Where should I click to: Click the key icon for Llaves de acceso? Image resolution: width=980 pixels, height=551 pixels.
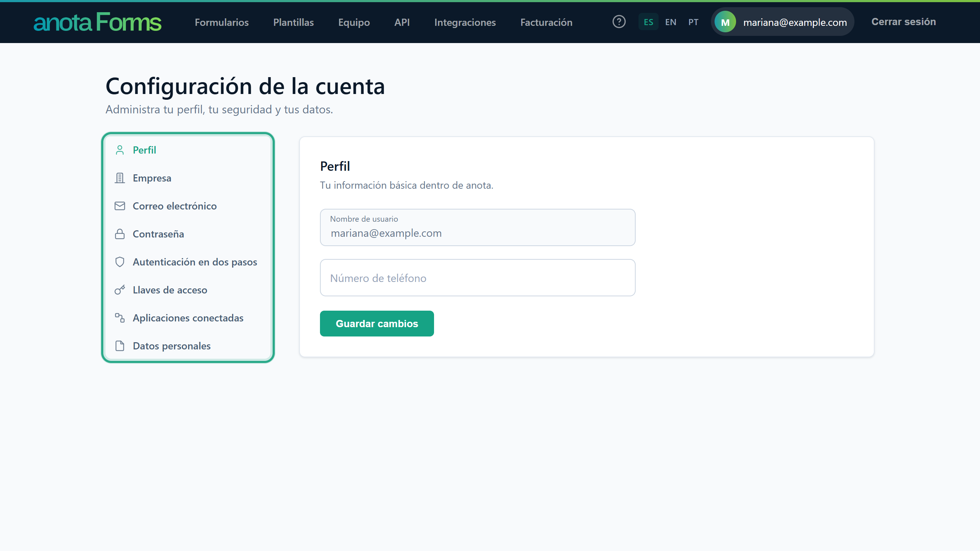click(x=120, y=290)
